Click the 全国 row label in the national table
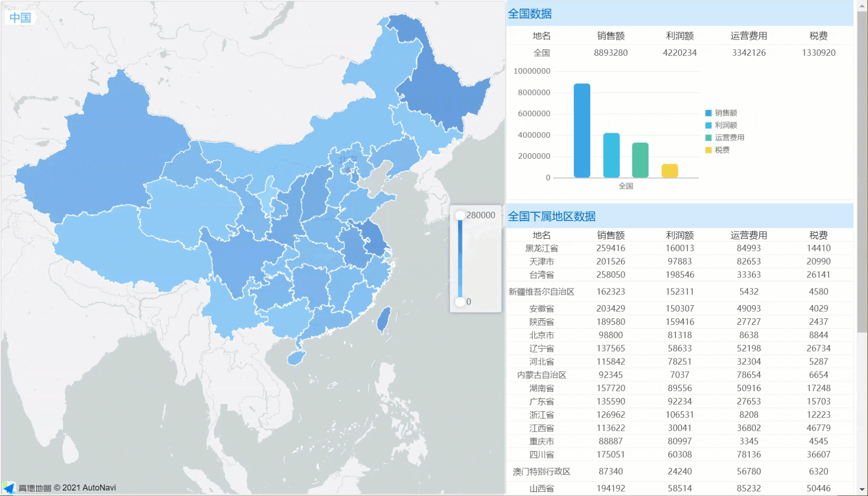Screen dimensions: 868x496 (x=542, y=53)
